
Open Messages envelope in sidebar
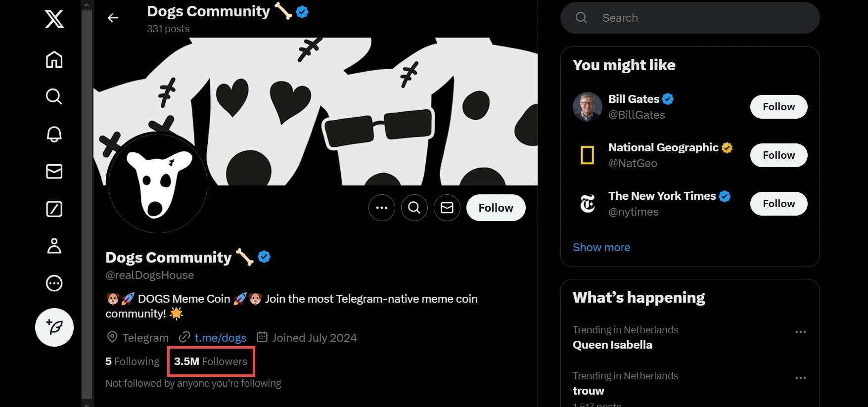pyautogui.click(x=54, y=172)
